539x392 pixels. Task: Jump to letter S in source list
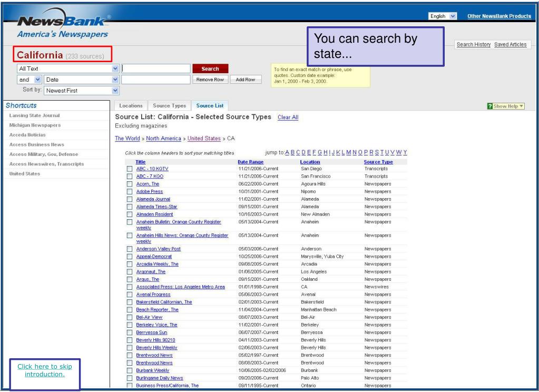(377, 152)
